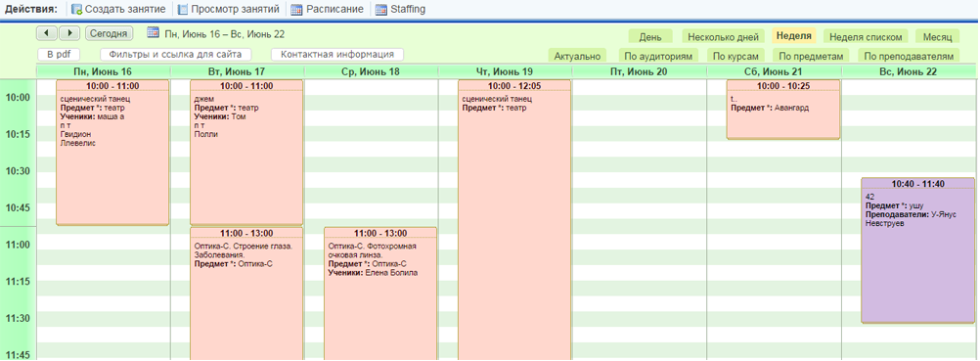Group schedule По курсам
980x361 pixels.
point(736,56)
